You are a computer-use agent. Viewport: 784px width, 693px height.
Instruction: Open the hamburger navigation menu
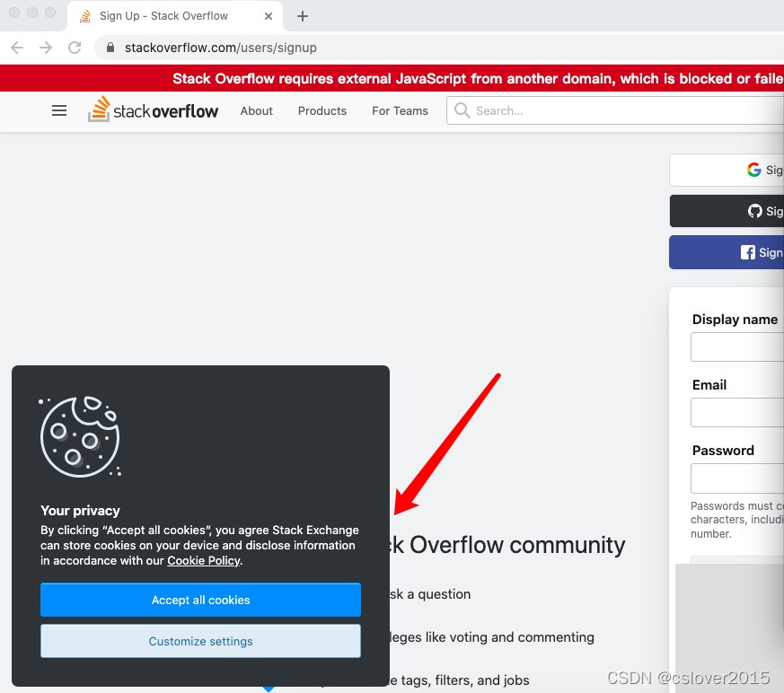click(59, 110)
